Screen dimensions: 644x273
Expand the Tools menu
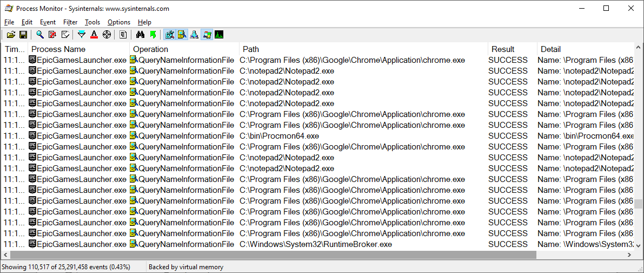point(92,22)
